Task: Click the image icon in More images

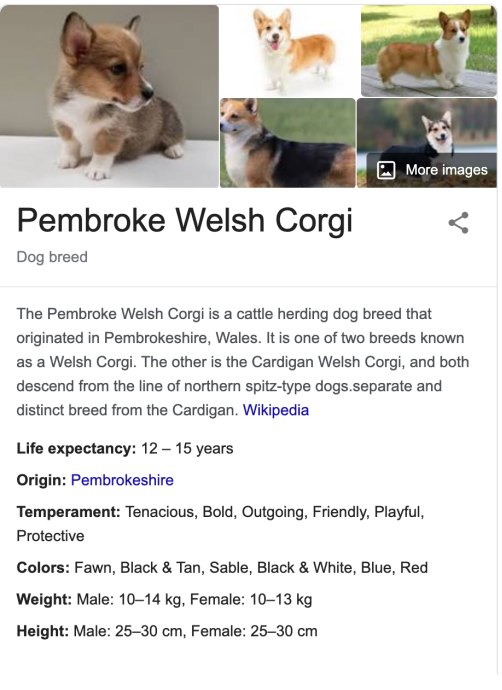Action: tap(386, 170)
